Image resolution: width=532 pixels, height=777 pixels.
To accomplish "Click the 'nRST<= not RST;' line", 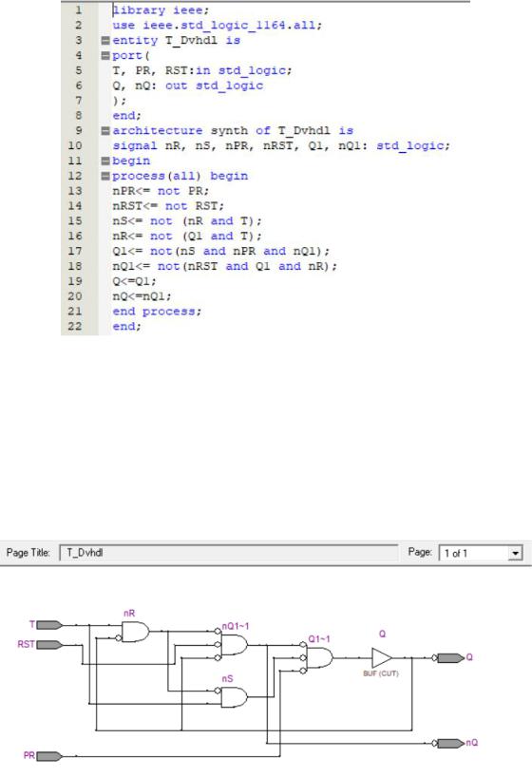I will click(x=168, y=205).
